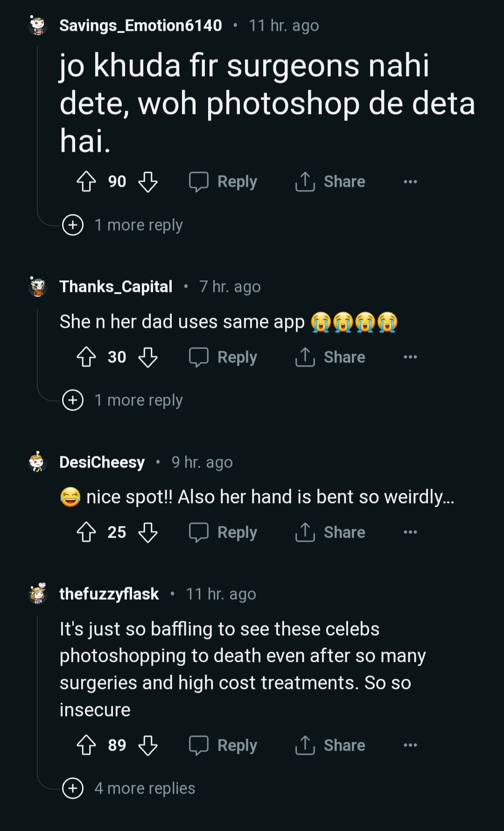Open more options for DesiCheesy's comment
Screen dimensions: 504x831
tap(410, 533)
